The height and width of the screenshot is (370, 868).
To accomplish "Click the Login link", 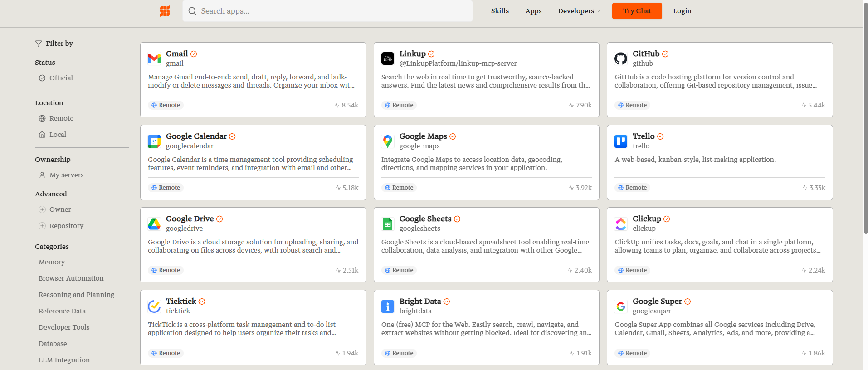I will pos(682,11).
